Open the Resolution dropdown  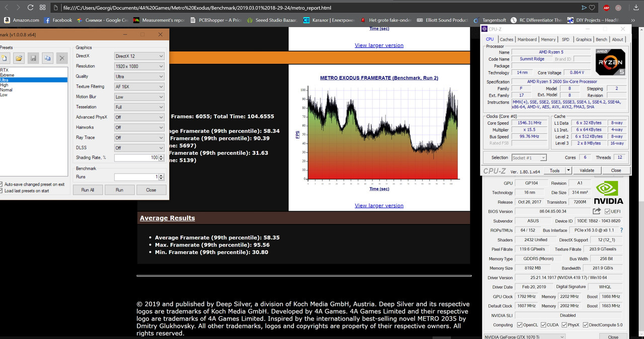pos(139,66)
